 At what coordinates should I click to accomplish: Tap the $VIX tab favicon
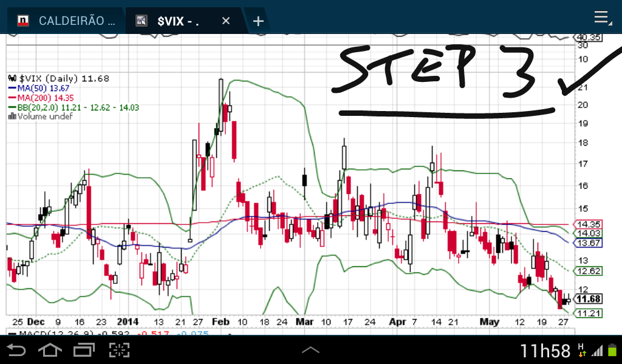click(x=141, y=21)
